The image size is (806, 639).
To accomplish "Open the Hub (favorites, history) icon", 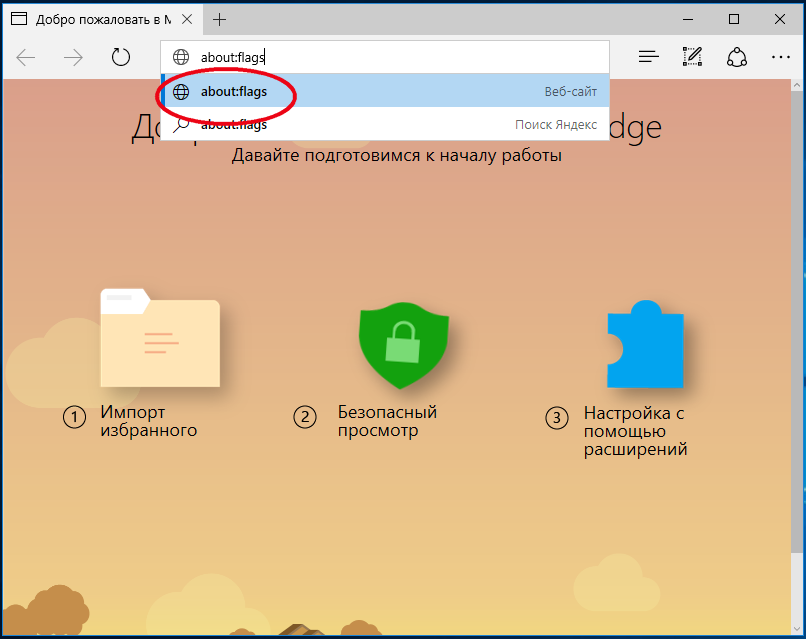I will [x=649, y=57].
